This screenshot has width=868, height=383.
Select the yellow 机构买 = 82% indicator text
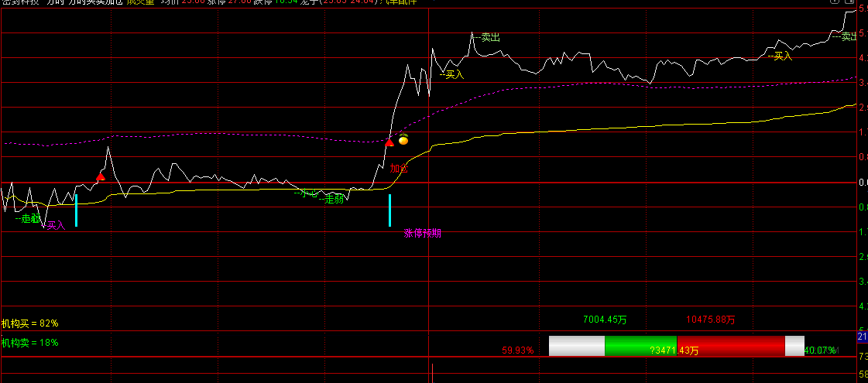pyautogui.click(x=30, y=323)
